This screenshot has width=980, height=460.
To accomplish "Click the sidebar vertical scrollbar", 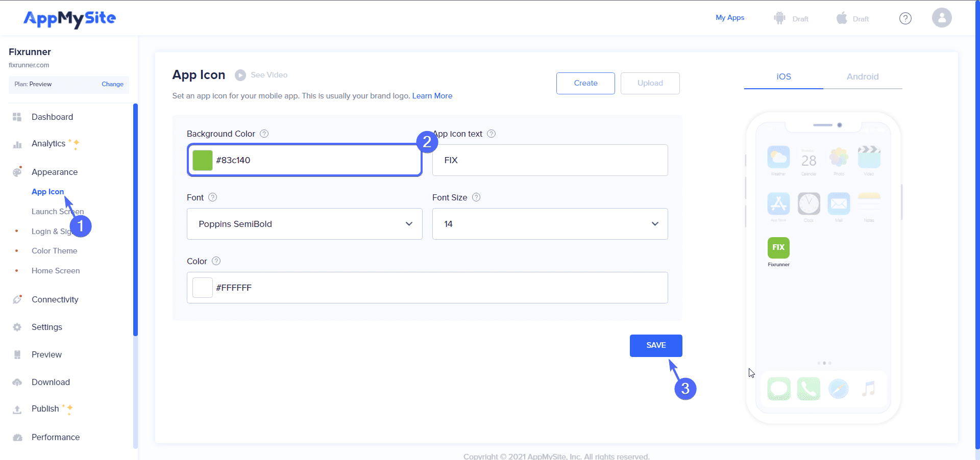I will (135, 220).
